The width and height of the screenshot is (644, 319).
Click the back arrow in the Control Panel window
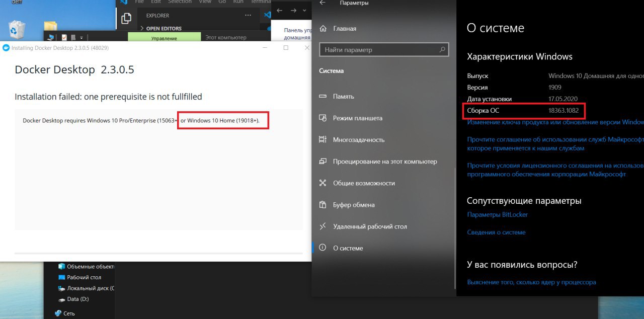(x=280, y=11)
